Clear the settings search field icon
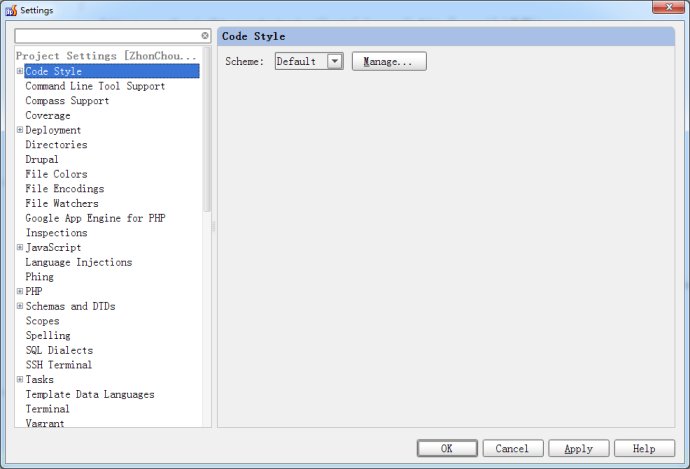This screenshot has width=690, height=469. pos(205,36)
